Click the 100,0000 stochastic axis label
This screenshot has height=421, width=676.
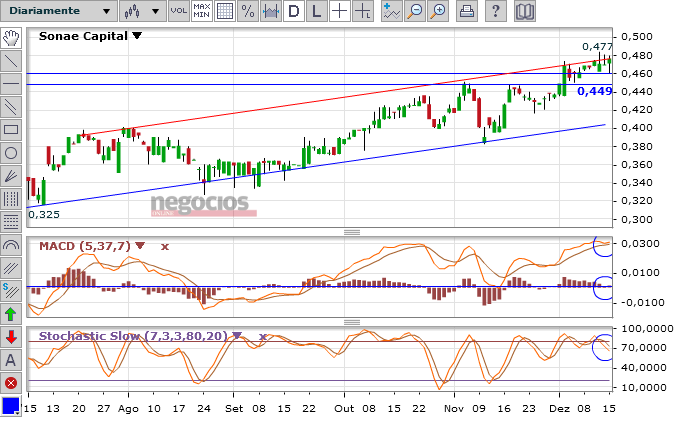[647, 329]
